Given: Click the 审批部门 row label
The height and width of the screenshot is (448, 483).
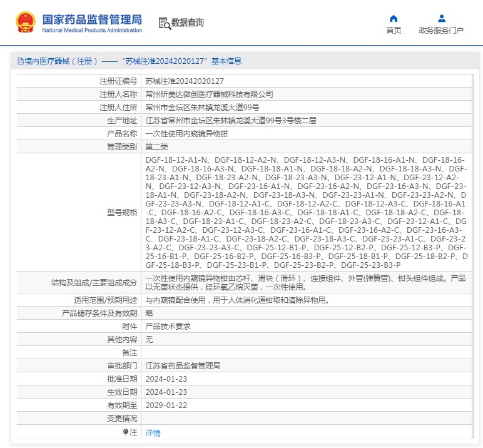Looking at the screenshot, I should 122,366.
